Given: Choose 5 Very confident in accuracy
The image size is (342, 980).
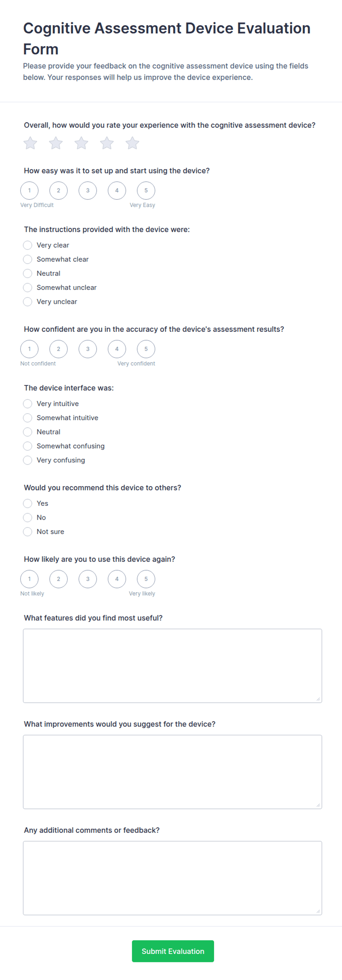Looking at the screenshot, I should pyautogui.click(x=146, y=349).
